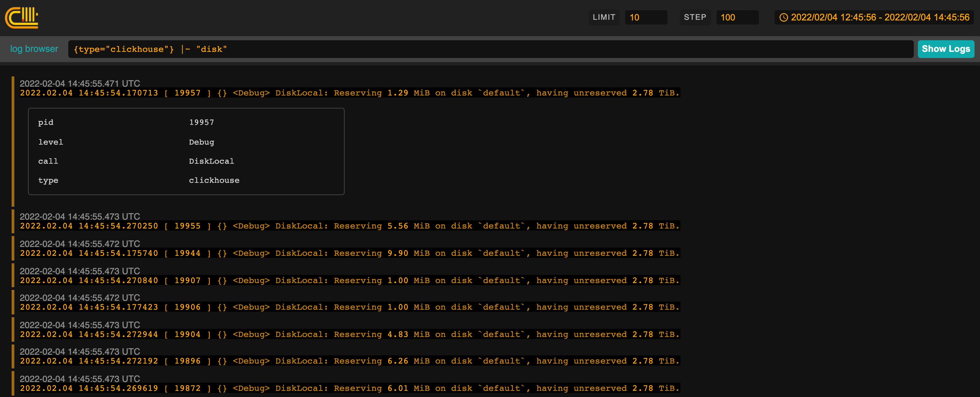980x397 pixels.
Task: Open the LIMIT label chip
Action: 604,17
